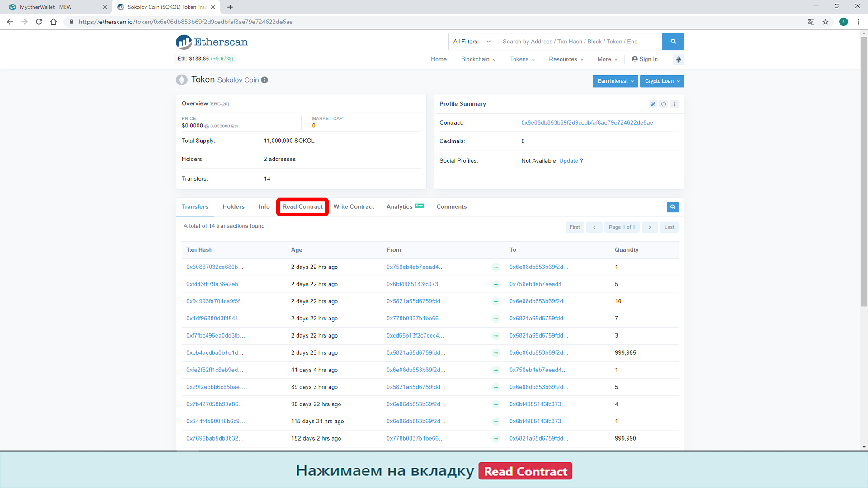Image resolution: width=868 pixels, height=488 pixels.
Task: Switch to the MyEtherWallet browser tab
Action: [x=57, y=7]
